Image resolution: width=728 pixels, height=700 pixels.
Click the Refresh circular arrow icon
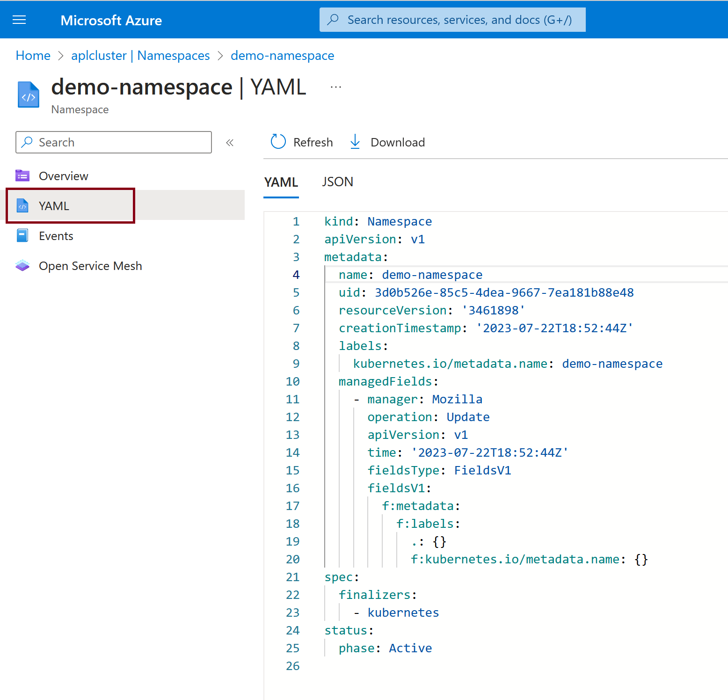(278, 142)
